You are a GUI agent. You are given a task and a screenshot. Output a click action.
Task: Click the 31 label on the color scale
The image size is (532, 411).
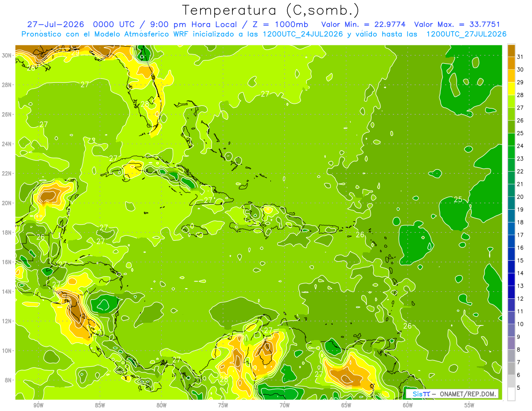(520, 56)
